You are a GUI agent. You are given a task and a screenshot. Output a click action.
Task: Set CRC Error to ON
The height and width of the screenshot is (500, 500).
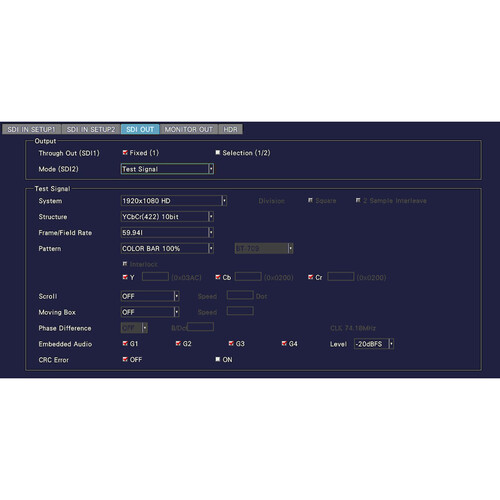click(x=218, y=359)
